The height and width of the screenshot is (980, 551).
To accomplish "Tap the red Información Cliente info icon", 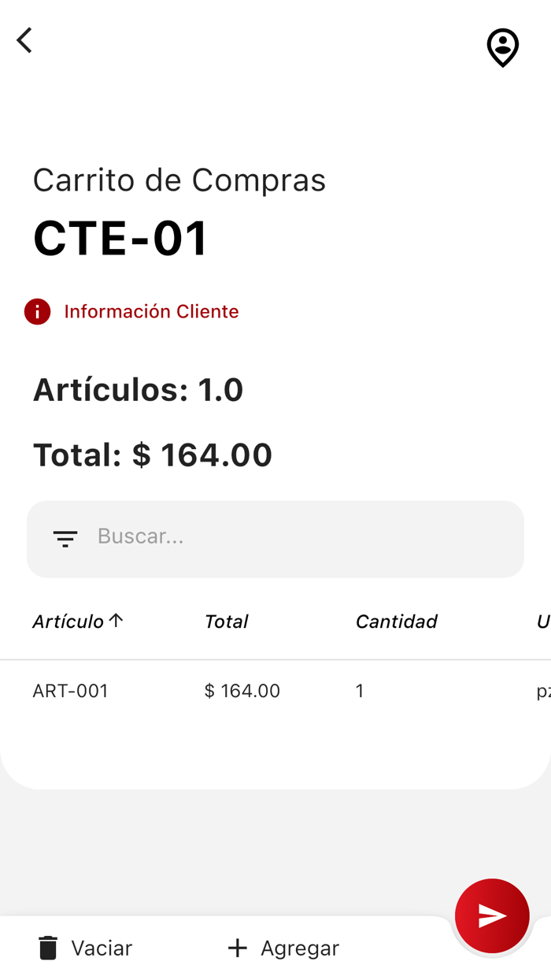I will pos(37,311).
